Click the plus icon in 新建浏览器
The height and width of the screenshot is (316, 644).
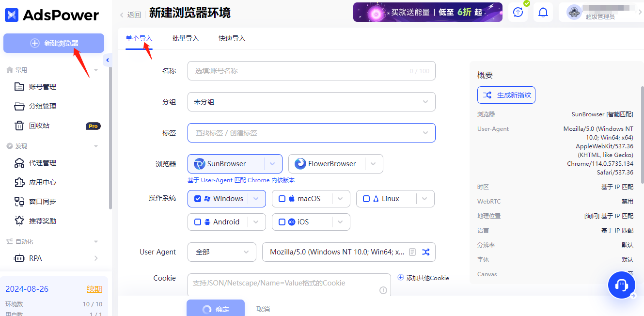[35, 43]
